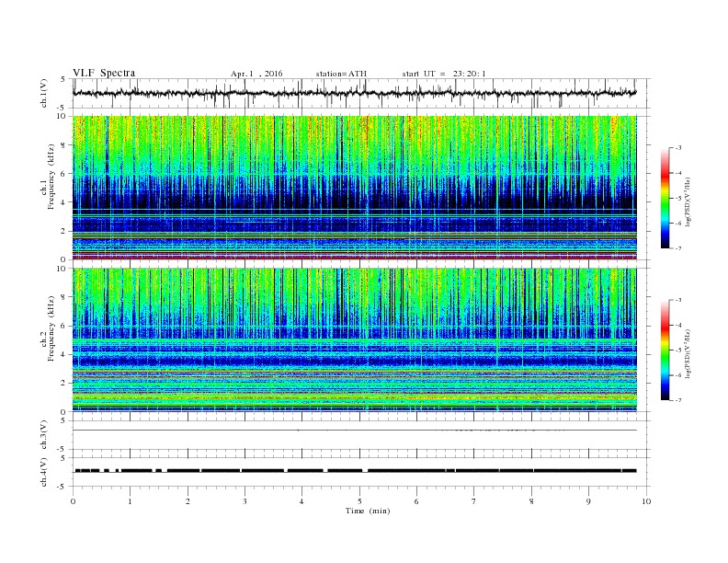Click the "station=ATH" header label

click(341, 74)
